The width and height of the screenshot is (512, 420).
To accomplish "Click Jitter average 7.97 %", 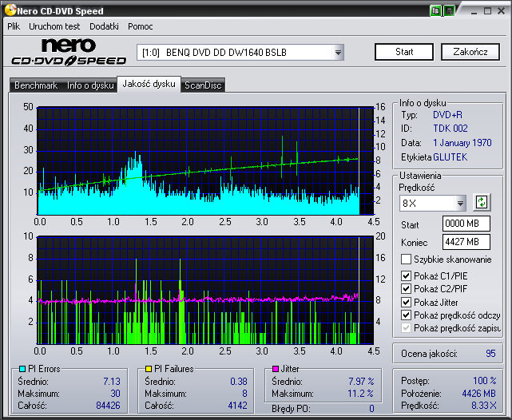I will coord(361,381).
